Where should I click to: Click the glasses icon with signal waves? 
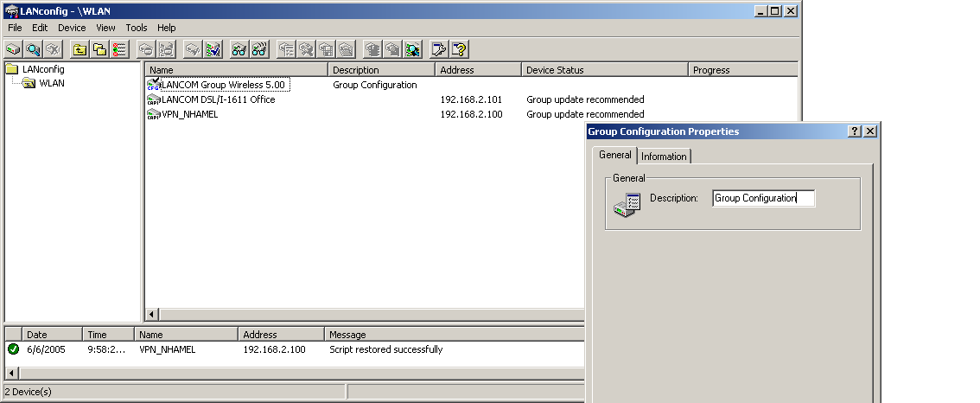[258, 49]
